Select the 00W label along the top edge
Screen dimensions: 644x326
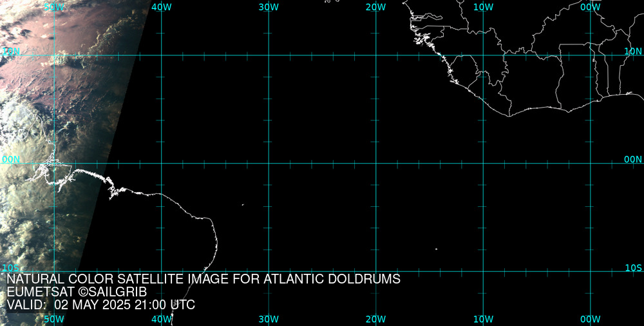pos(590,7)
